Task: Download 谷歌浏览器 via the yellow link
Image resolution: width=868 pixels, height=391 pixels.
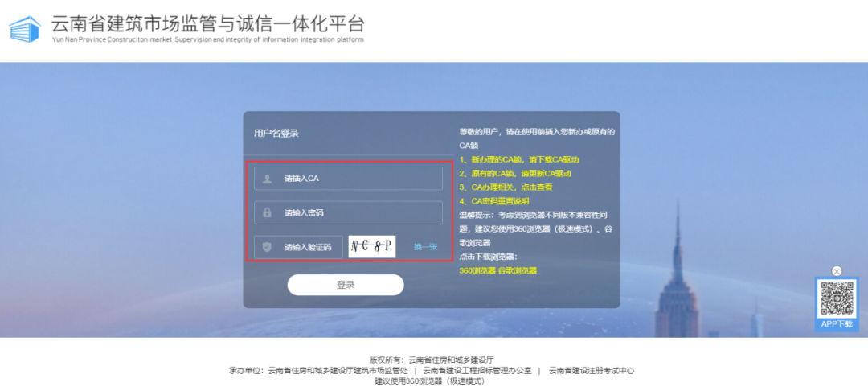Action: click(x=518, y=270)
